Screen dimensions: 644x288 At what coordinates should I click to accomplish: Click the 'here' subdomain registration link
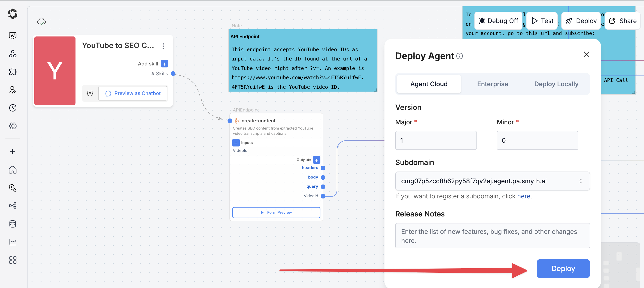[524, 196]
